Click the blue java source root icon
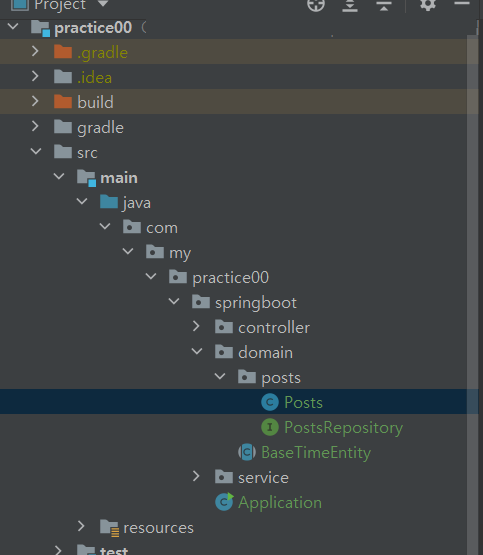 tap(109, 201)
